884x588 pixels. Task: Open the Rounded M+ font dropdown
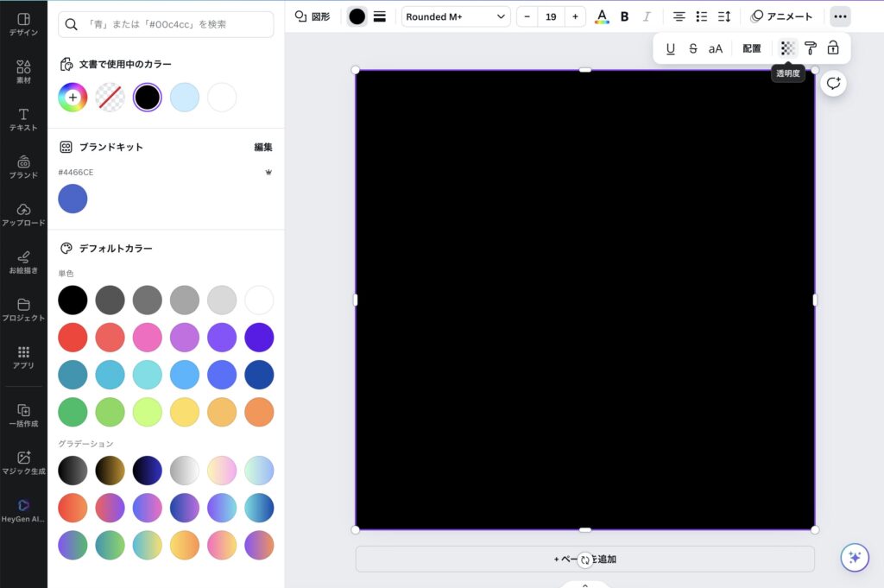coord(456,16)
